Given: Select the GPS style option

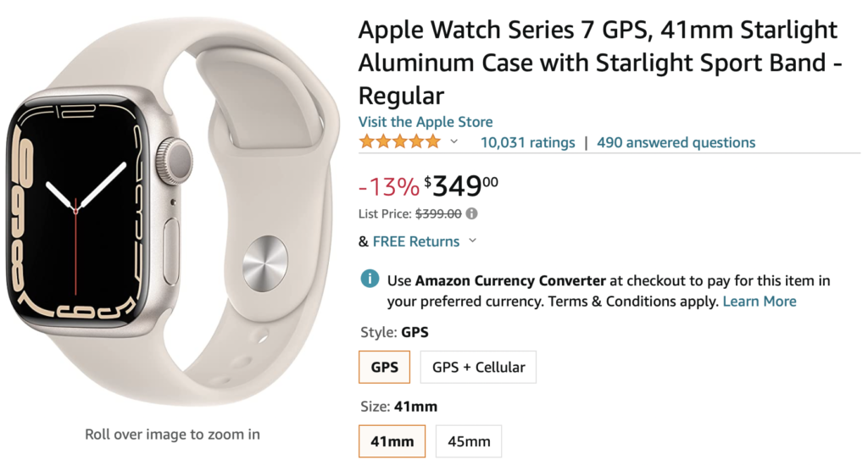Looking at the screenshot, I should tap(384, 367).
